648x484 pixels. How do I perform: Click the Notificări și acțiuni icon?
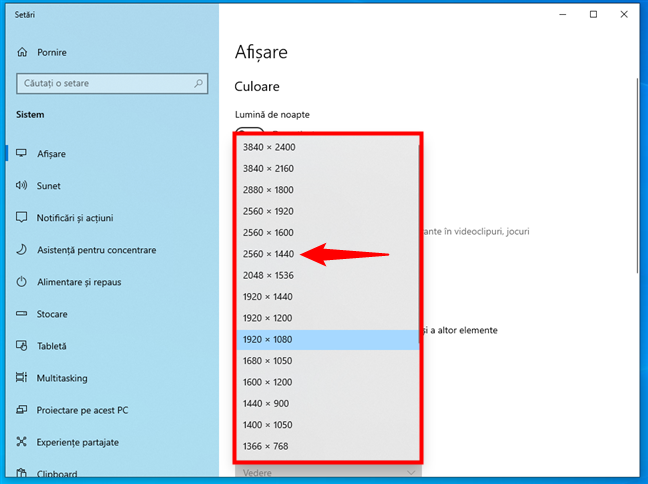tap(21, 217)
